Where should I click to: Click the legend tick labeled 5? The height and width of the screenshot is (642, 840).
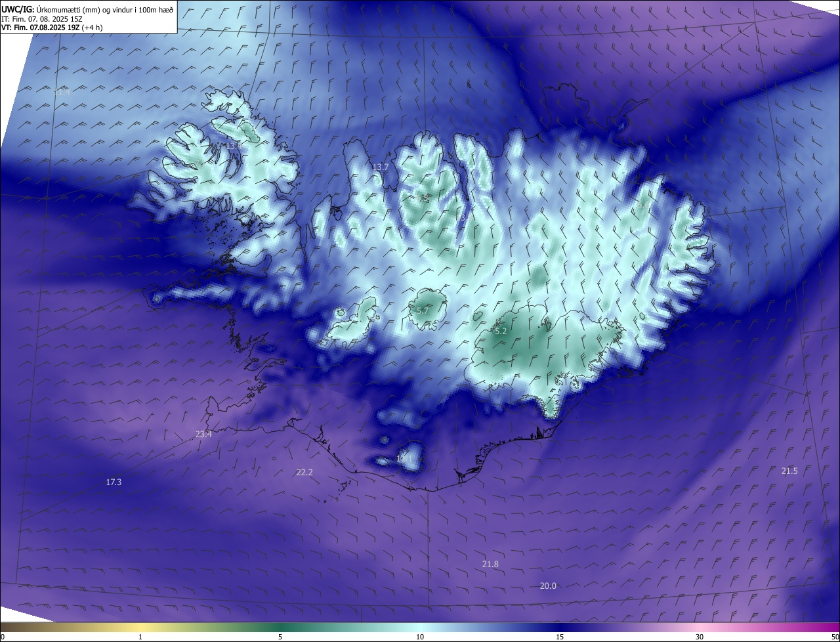280,637
